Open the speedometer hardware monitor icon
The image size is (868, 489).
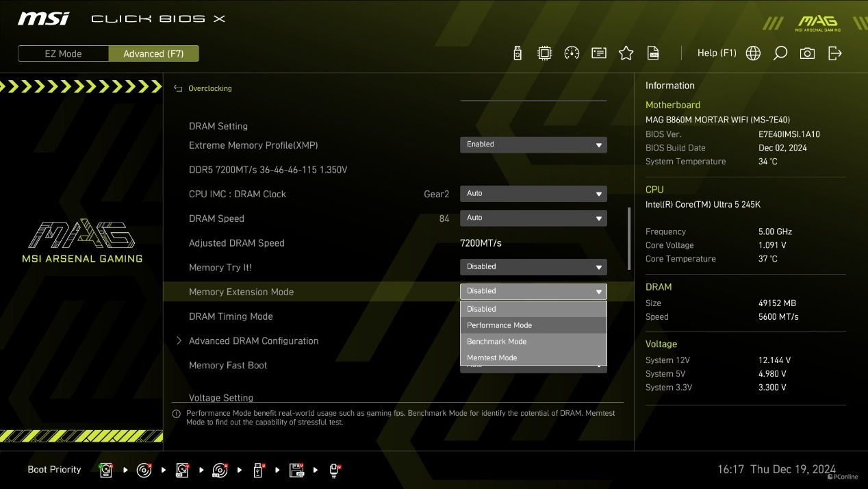572,53
